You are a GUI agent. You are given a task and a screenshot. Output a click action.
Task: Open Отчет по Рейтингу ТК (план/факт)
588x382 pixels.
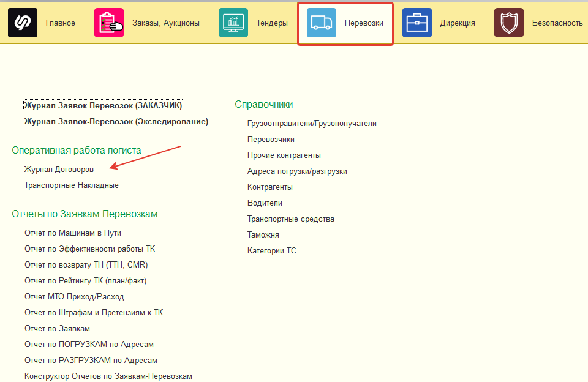coord(86,281)
